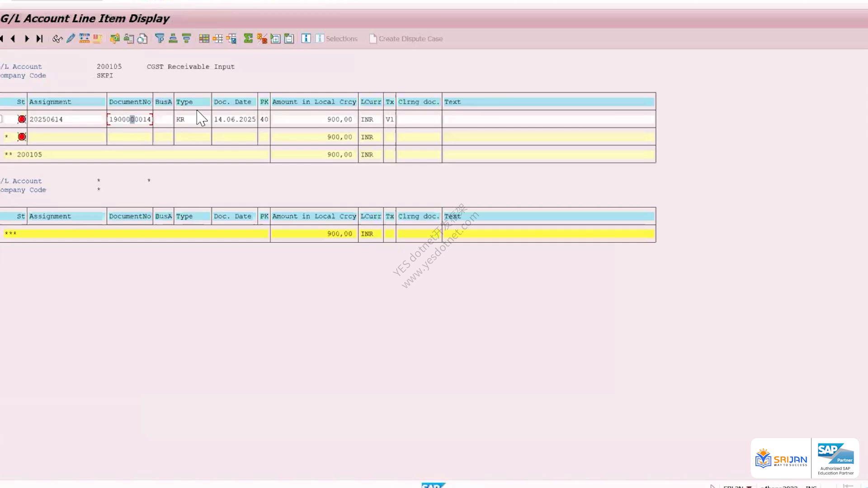This screenshot has width=868, height=488.
Task: Click the Clrng doc. header in top table
Action: [x=419, y=102]
